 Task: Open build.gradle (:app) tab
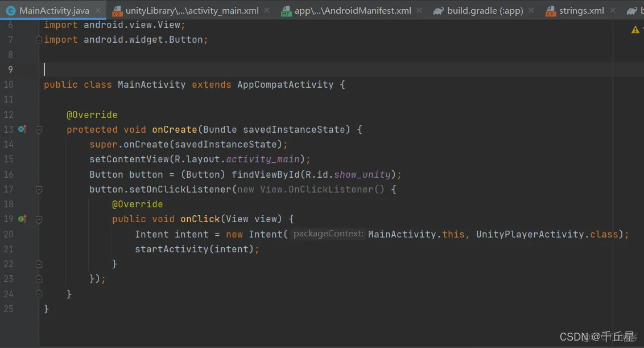[485, 11]
